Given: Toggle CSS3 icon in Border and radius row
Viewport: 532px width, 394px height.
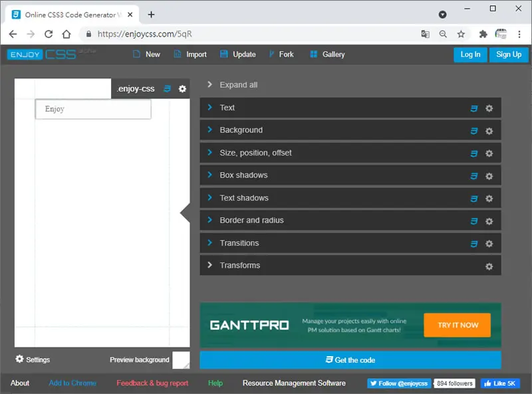Looking at the screenshot, I should pyautogui.click(x=473, y=221).
